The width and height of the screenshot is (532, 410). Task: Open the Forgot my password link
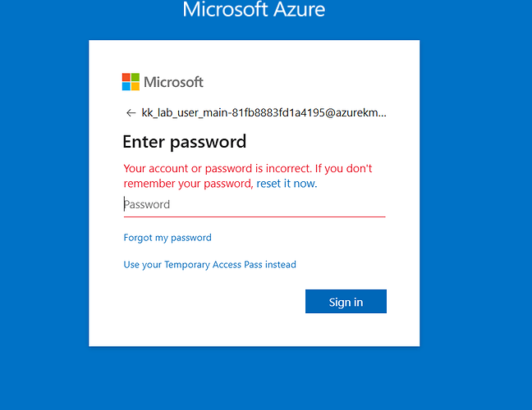tap(167, 238)
